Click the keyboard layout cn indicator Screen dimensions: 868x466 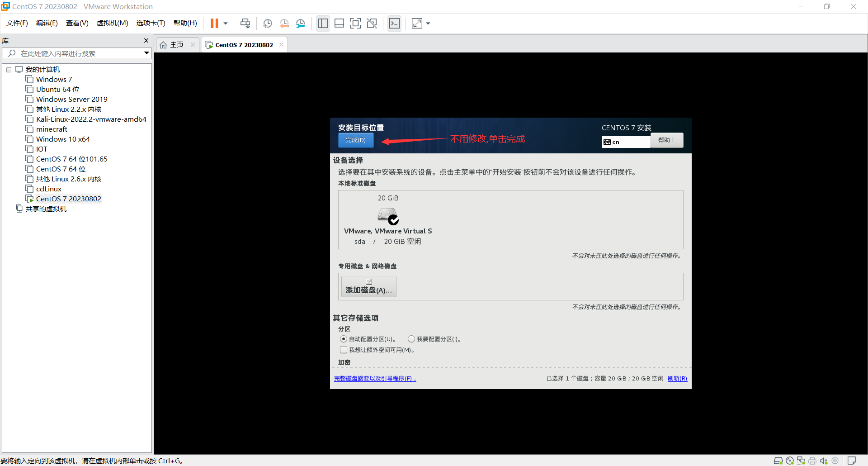coord(626,142)
